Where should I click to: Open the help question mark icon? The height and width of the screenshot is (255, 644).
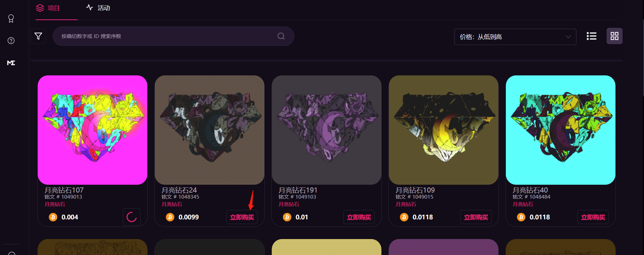coord(11,41)
